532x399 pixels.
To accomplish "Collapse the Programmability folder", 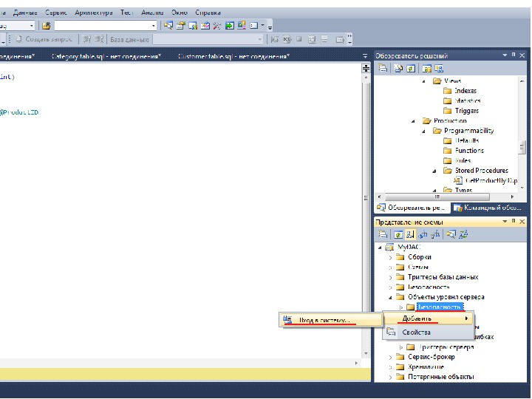I will (423, 131).
